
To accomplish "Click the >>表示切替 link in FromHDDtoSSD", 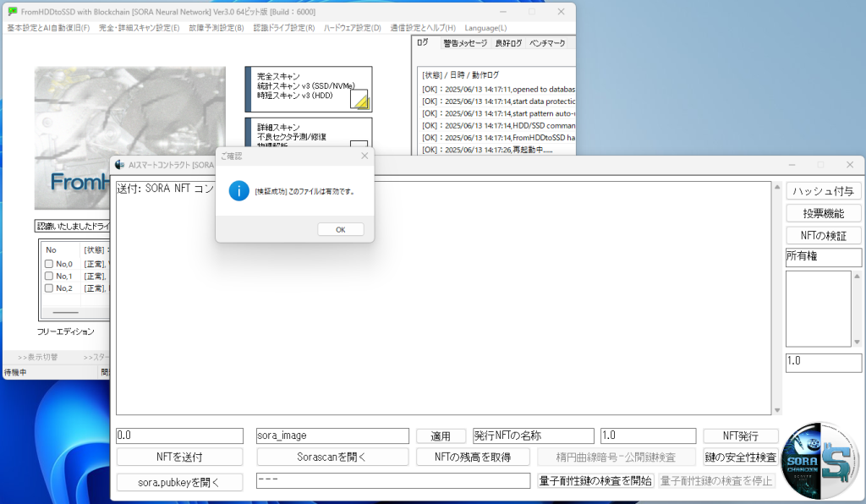I will (37, 357).
